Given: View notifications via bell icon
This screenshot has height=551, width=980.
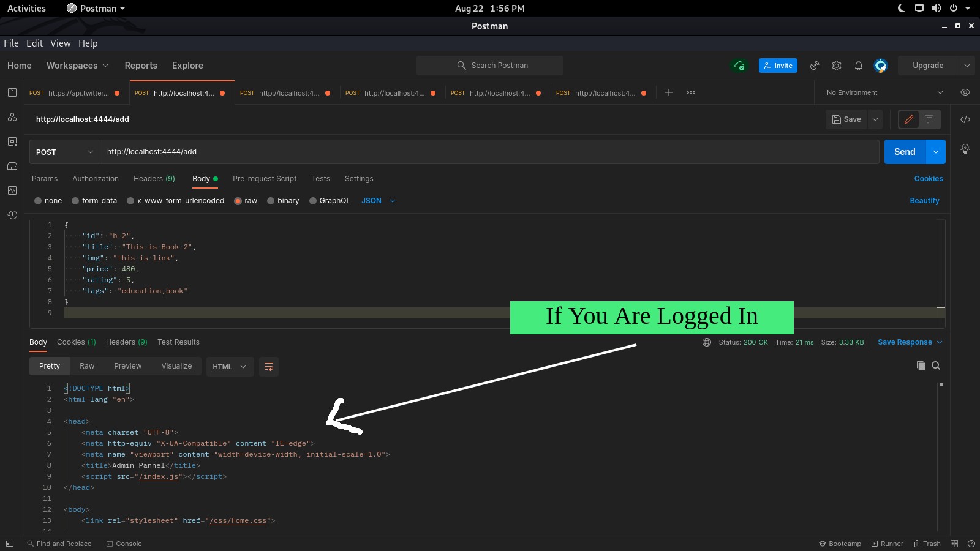Looking at the screenshot, I should coord(859,66).
